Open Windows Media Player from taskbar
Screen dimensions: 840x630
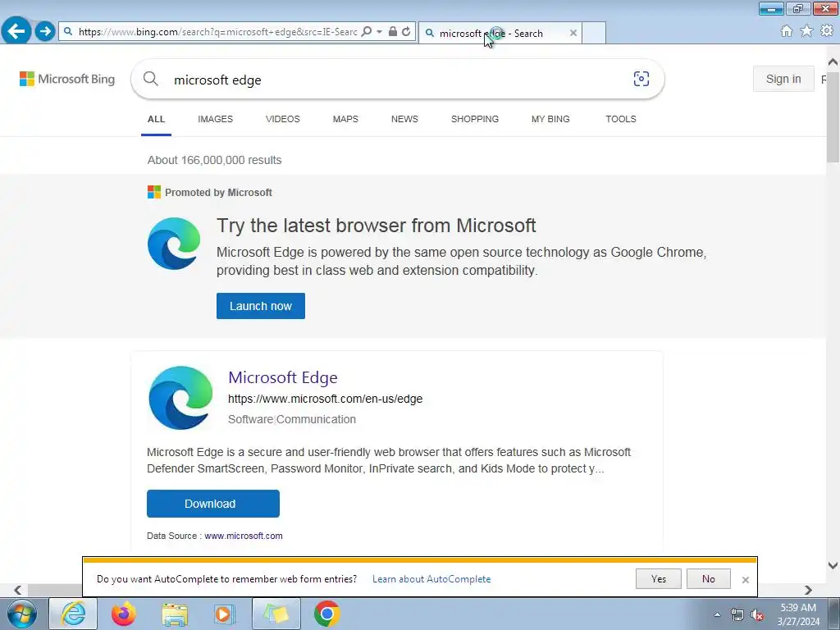coord(225,614)
